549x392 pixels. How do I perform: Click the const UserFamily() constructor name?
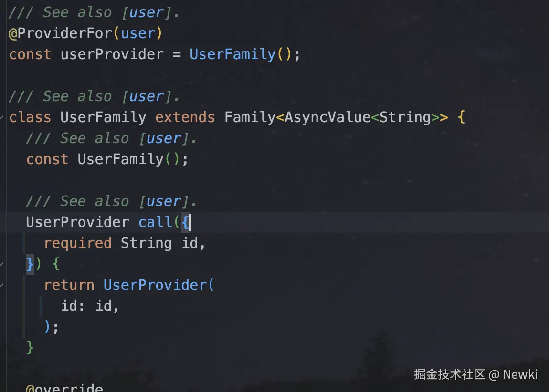(120, 159)
